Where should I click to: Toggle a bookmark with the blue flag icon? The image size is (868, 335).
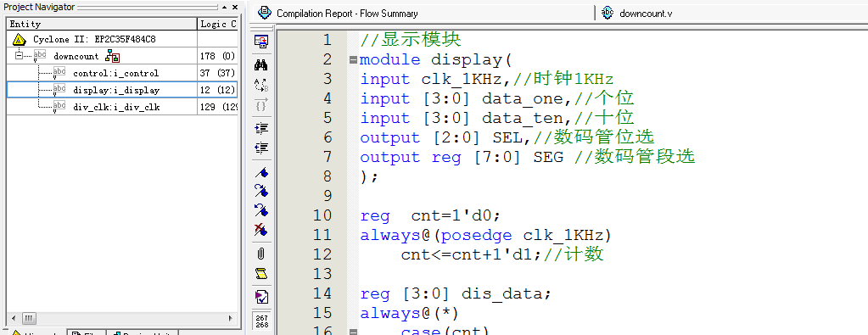[x=261, y=172]
